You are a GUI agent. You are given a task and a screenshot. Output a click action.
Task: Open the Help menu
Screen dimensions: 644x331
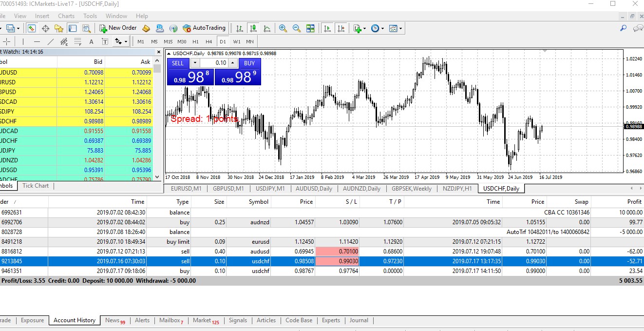tap(142, 16)
